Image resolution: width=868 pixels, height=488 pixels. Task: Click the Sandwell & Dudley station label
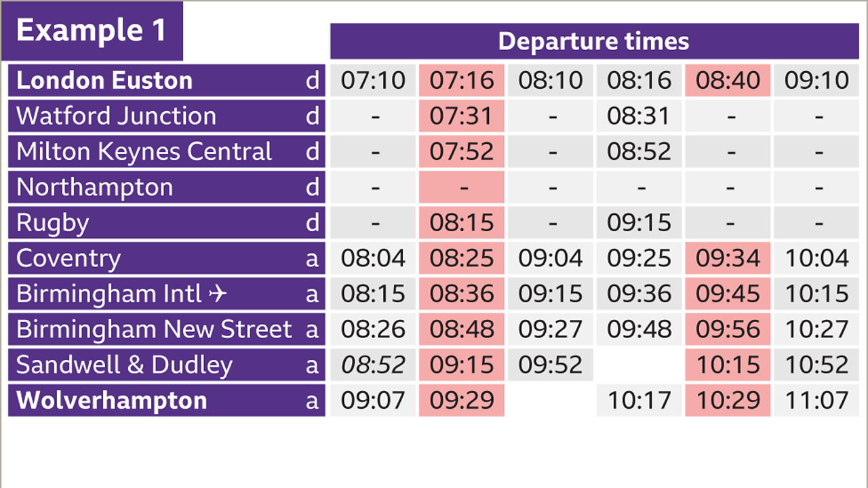point(124,365)
